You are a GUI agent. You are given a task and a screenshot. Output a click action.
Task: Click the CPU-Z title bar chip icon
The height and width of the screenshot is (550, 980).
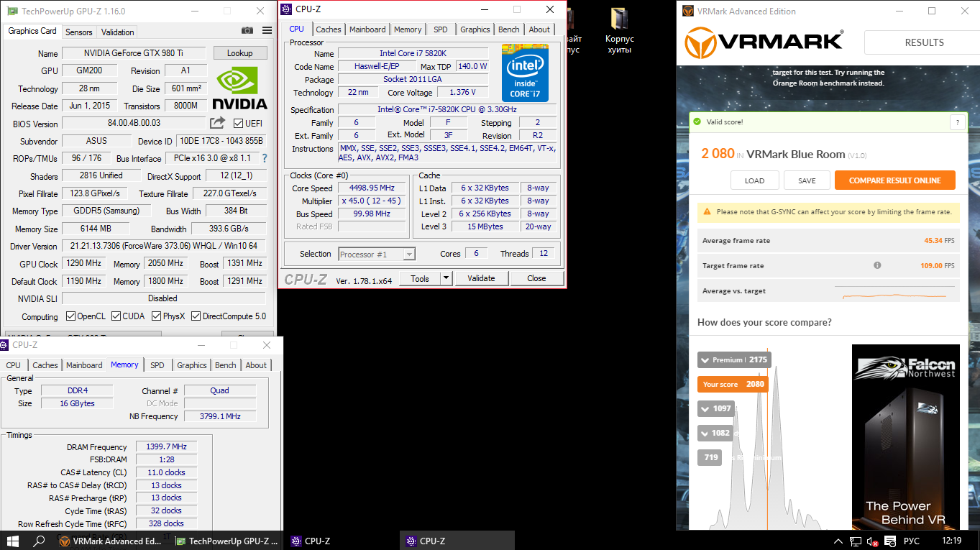tap(286, 9)
